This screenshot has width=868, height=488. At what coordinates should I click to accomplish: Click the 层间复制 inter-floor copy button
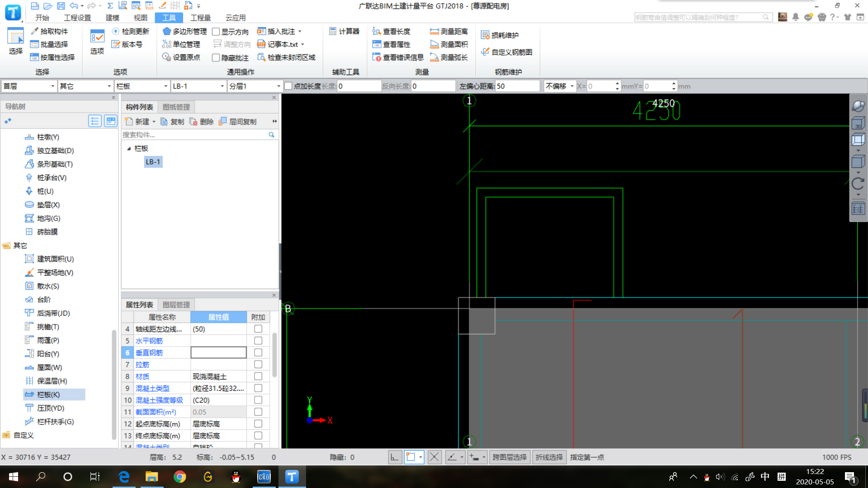click(x=237, y=122)
